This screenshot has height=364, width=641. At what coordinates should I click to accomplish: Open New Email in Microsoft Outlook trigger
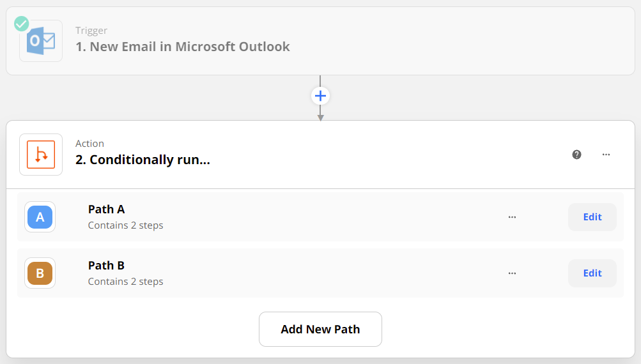(321, 41)
